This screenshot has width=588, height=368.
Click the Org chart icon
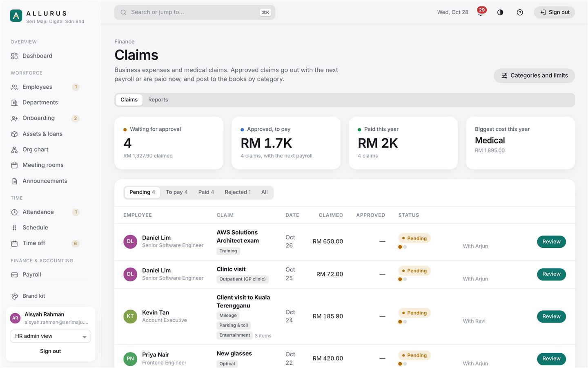click(14, 150)
